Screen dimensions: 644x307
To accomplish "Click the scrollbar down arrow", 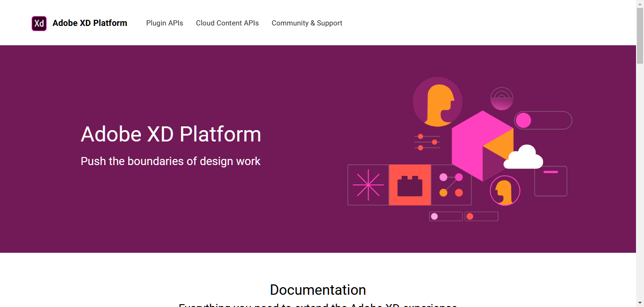I will pyautogui.click(x=640, y=303).
